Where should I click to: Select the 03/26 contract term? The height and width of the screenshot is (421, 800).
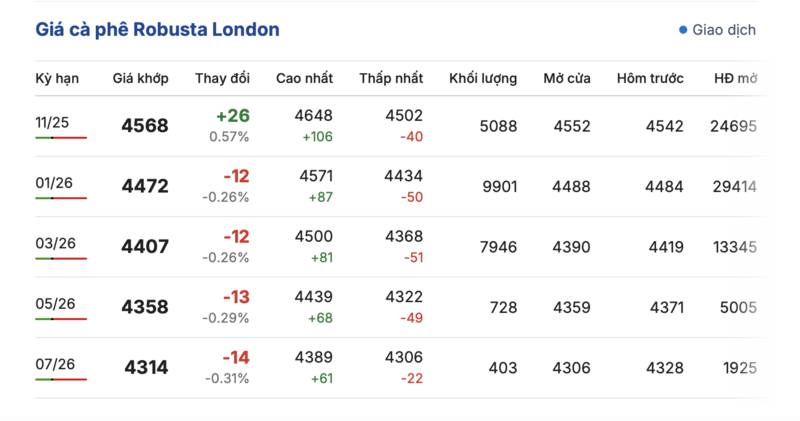pos(55,243)
